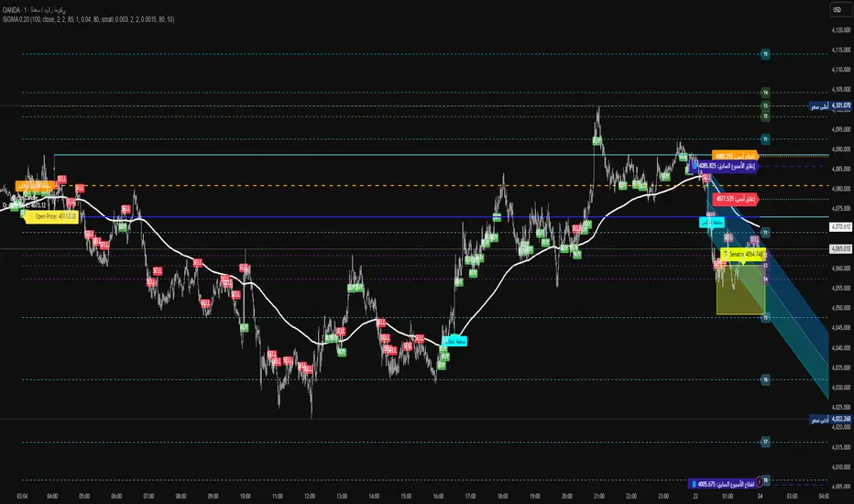Click the 23:00 time axis label
The image size is (854, 504).
pyautogui.click(x=663, y=497)
